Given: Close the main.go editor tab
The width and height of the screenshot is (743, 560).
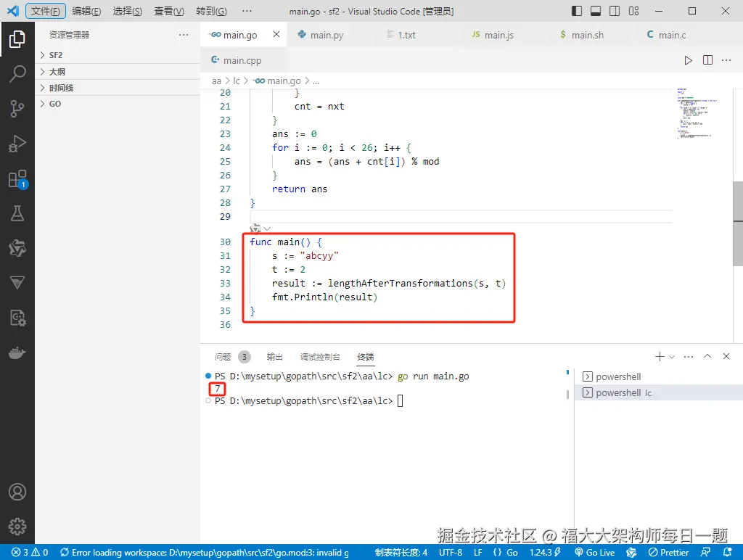Looking at the screenshot, I should [276, 35].
